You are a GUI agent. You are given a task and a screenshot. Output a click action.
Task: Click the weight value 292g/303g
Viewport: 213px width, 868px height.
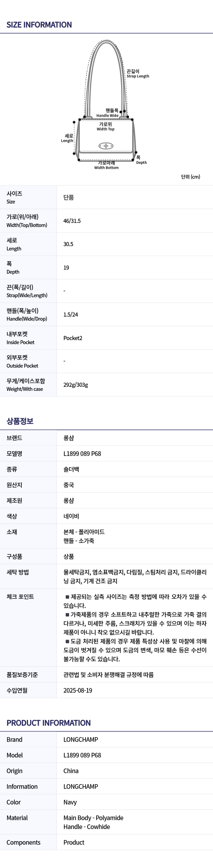(76, 384)
